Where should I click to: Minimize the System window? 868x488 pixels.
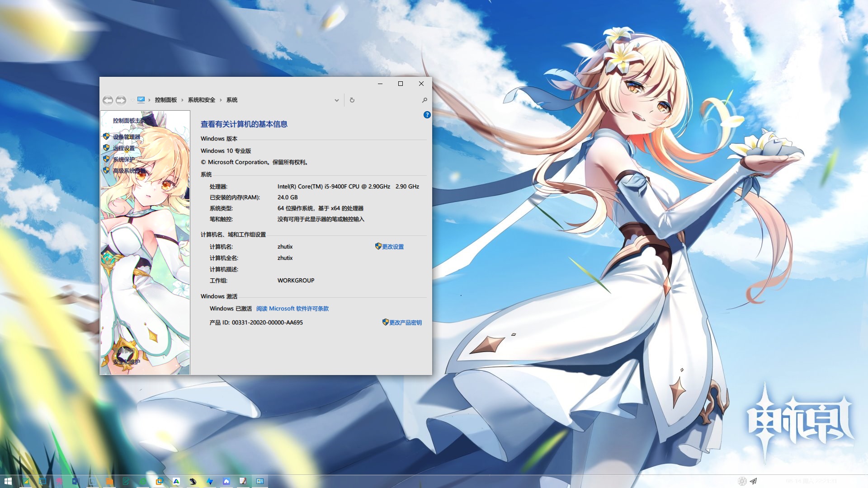coord(380,84)
